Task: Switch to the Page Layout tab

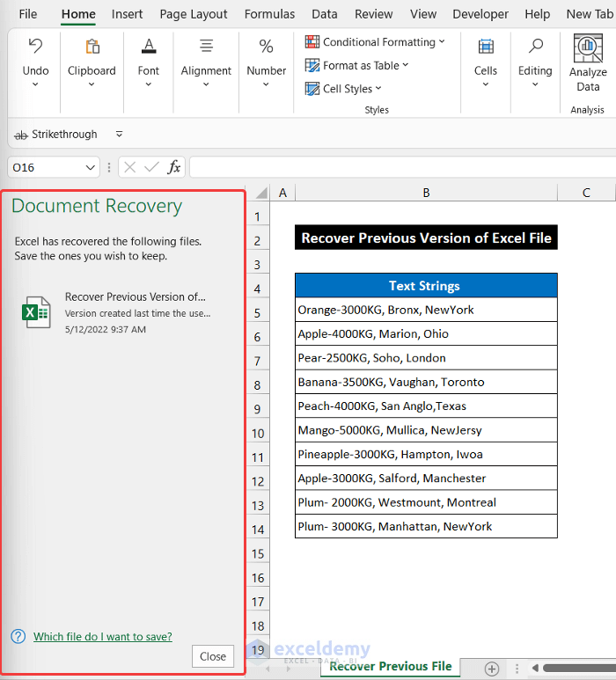Action: pyautogui.click(x=194, y=14)
